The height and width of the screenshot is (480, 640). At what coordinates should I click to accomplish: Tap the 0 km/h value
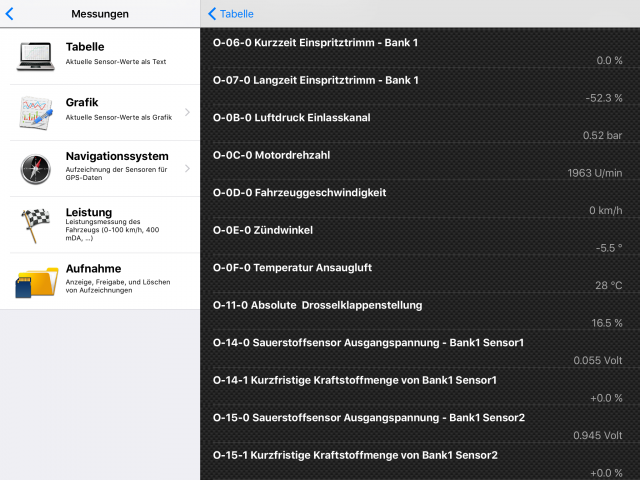coord(606,211)
